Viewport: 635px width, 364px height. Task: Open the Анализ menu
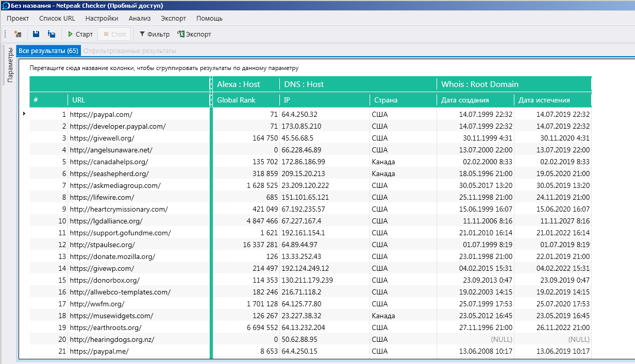[139, 18]
